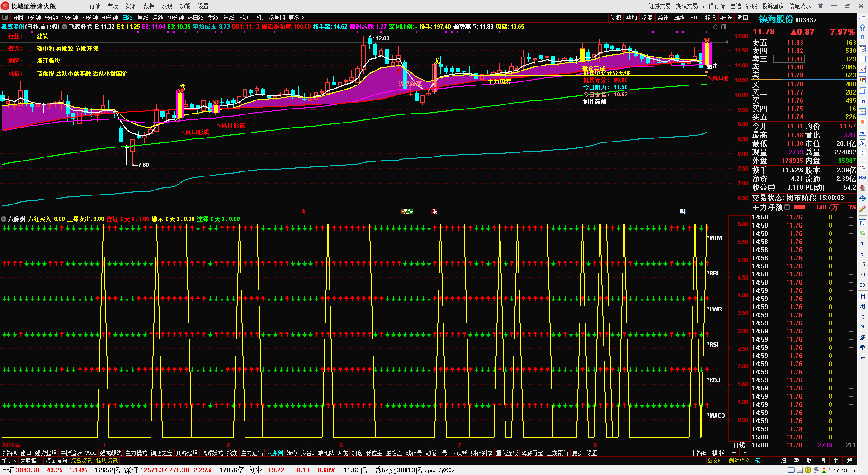This screenshot has height=475, width=868.
Task: Toggle the 笔 tick detail tab
Action: [x=757, y=461]
